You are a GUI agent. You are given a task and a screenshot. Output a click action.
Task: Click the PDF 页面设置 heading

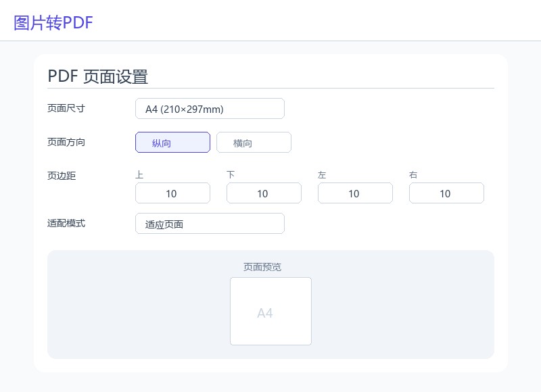coord(98,76)
